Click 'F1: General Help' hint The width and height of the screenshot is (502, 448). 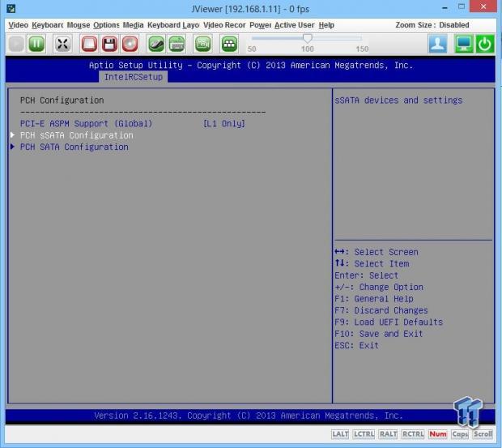pos(374,299)
